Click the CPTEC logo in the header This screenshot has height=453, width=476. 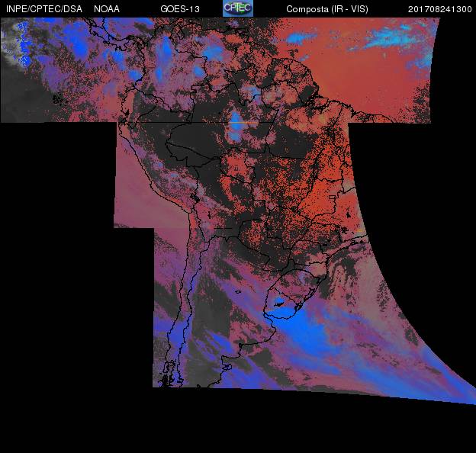pyautogui.click(x=238, y=8)
